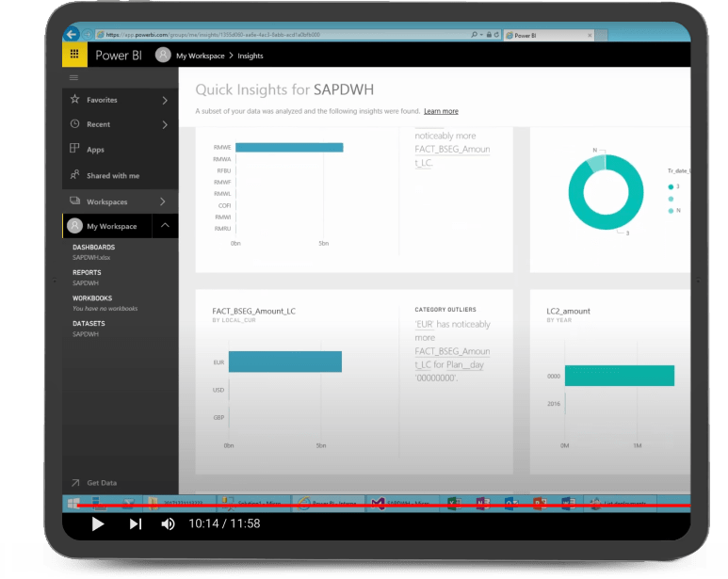Image resolution: width=728 pixels, height=579 pixels.
Task: Open OneNote from the taskbar
Action: pos(483,504)
